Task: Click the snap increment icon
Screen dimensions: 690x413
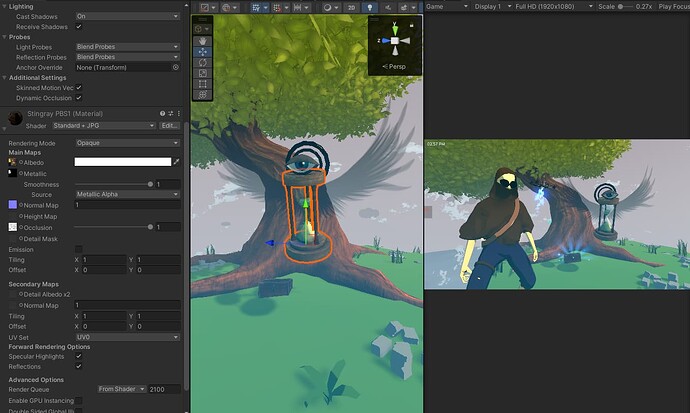Action: [298, 7]
